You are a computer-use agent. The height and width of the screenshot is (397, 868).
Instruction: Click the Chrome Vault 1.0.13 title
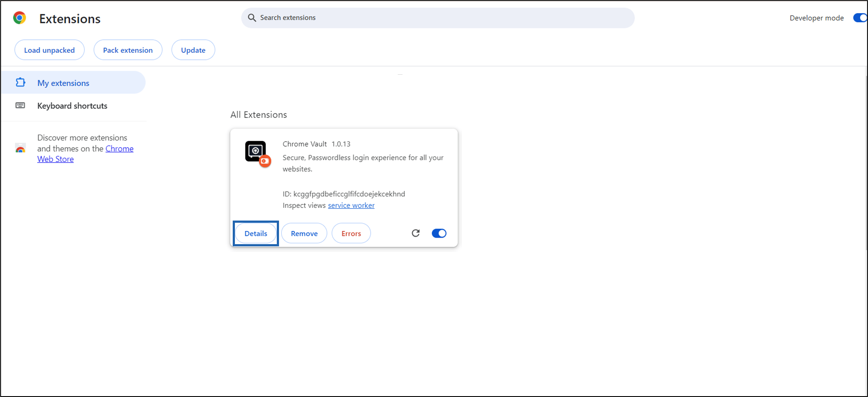pyautogui.click(x=317, y=144)
